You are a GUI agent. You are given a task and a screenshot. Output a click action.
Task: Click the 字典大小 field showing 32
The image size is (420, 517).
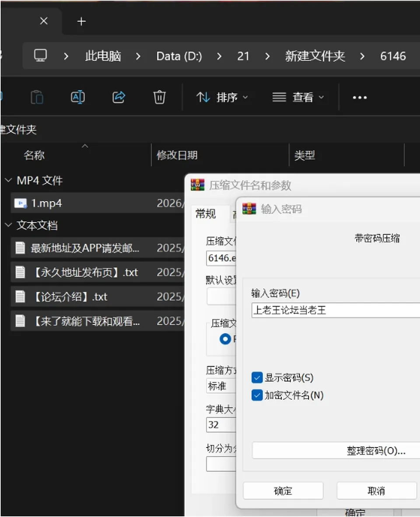221,425
